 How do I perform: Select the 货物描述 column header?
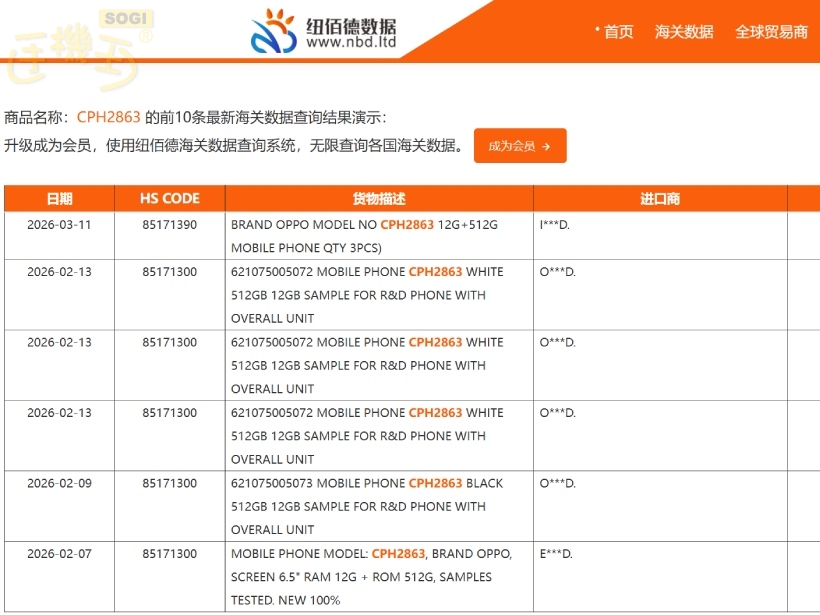coord(379,198)
